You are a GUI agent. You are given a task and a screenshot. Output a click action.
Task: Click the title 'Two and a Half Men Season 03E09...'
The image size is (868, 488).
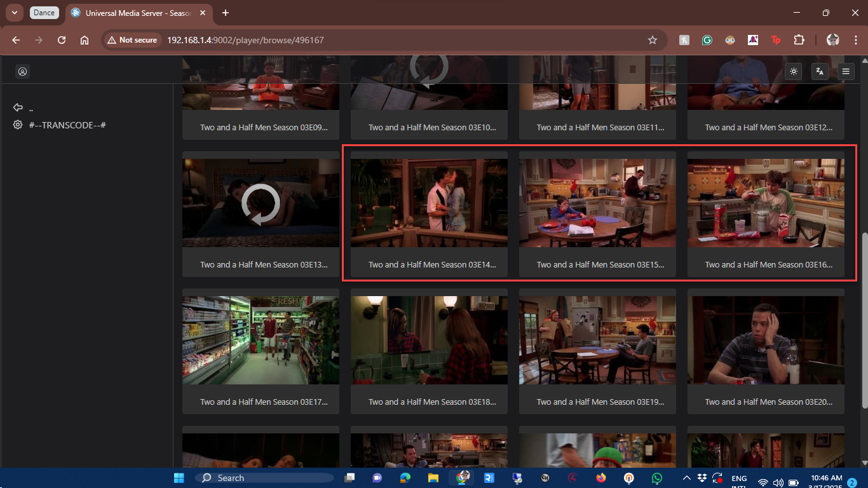[264, 127]
